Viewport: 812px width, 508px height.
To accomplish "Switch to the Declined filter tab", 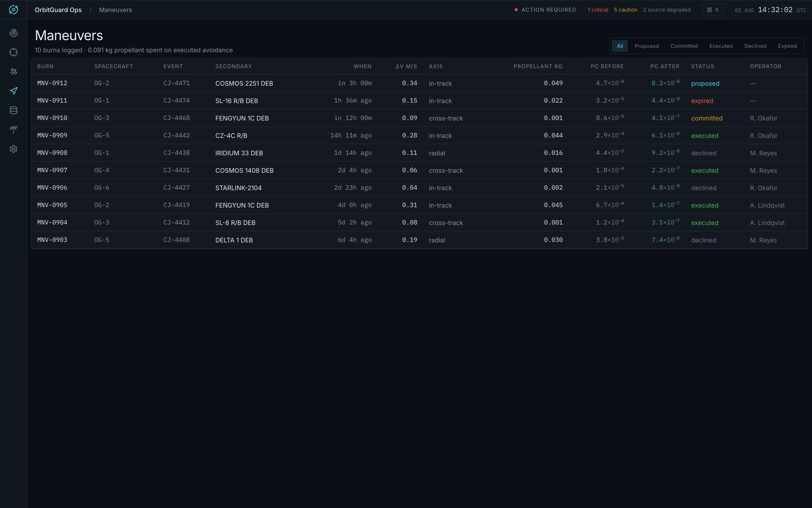I will (755, 46).
